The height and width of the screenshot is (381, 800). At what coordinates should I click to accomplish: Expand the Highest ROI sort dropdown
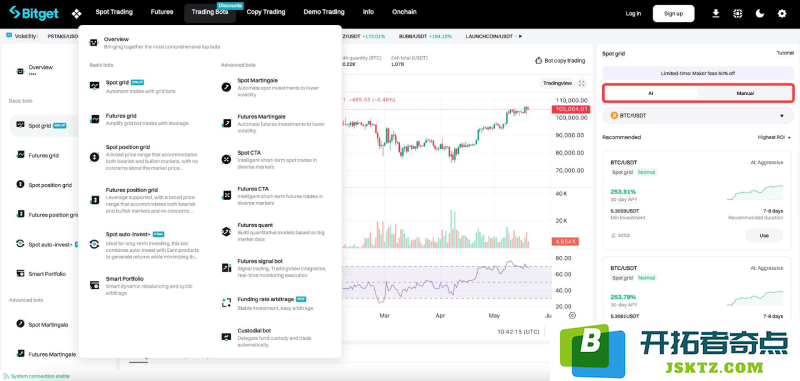(x=774, y=137)
